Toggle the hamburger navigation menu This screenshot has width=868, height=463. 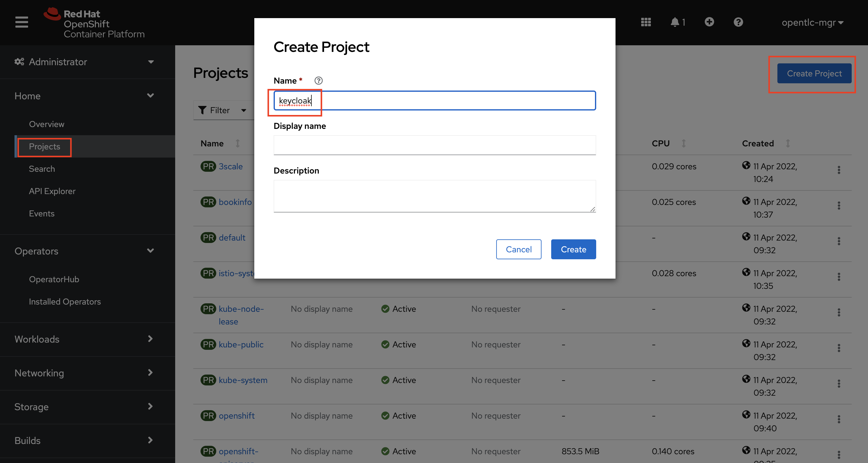click(x=21, y=22)
